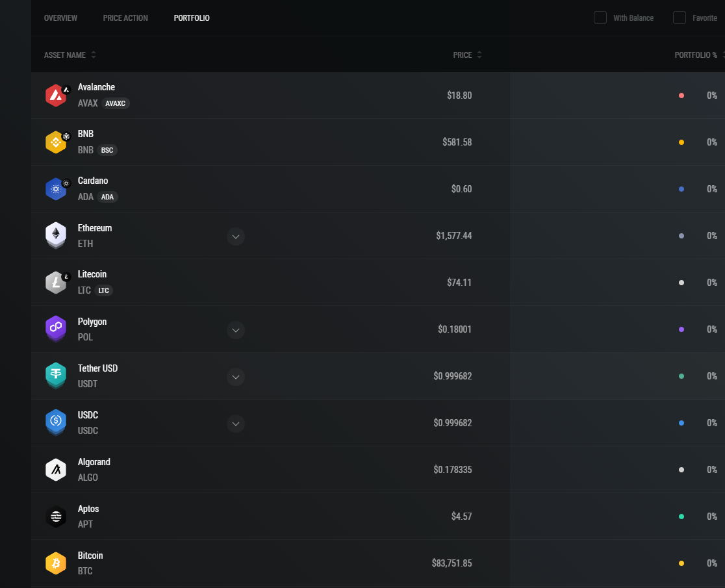Screen dimensions: 725x588
Task: Click the Tether USD asset name
Action: [97, 368]
